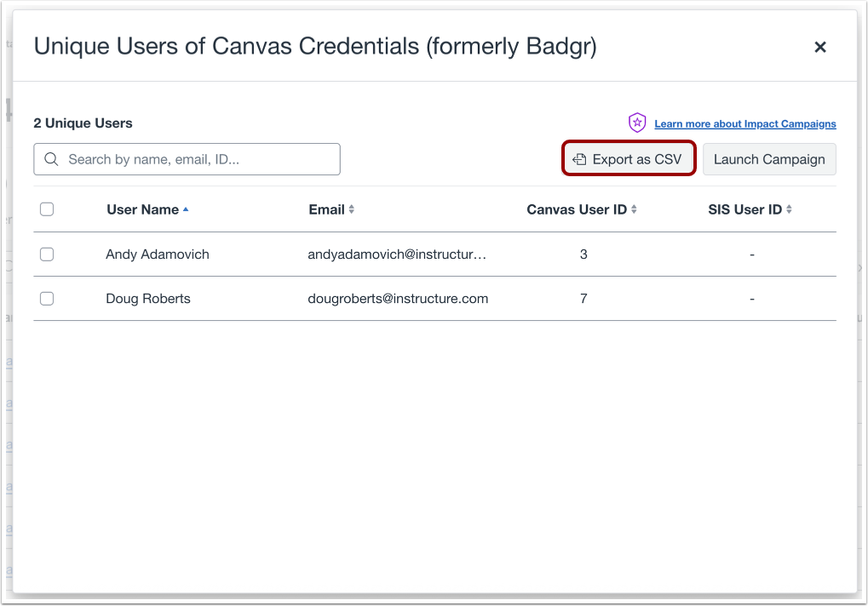Click the Email column sort arrows

tap(352, 209)
